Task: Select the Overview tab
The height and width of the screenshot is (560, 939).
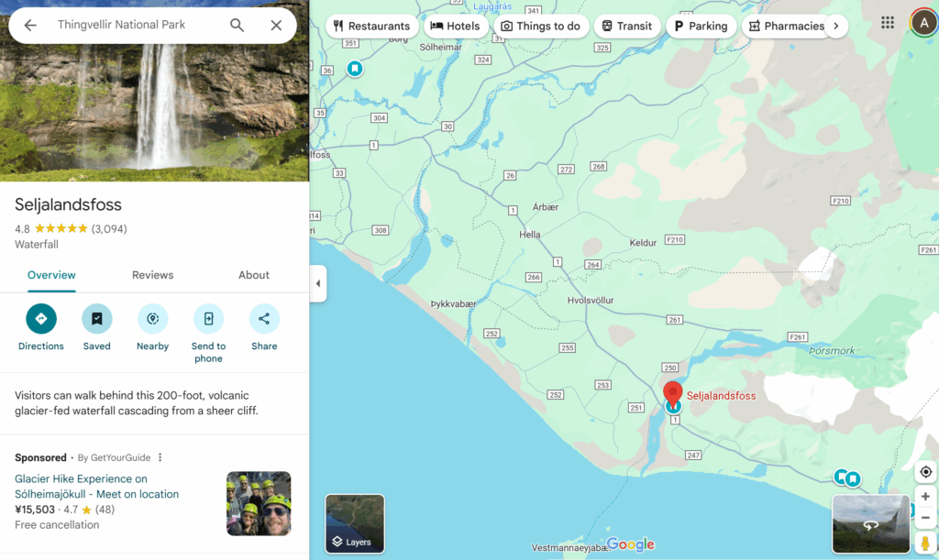Action: (51, 275)
